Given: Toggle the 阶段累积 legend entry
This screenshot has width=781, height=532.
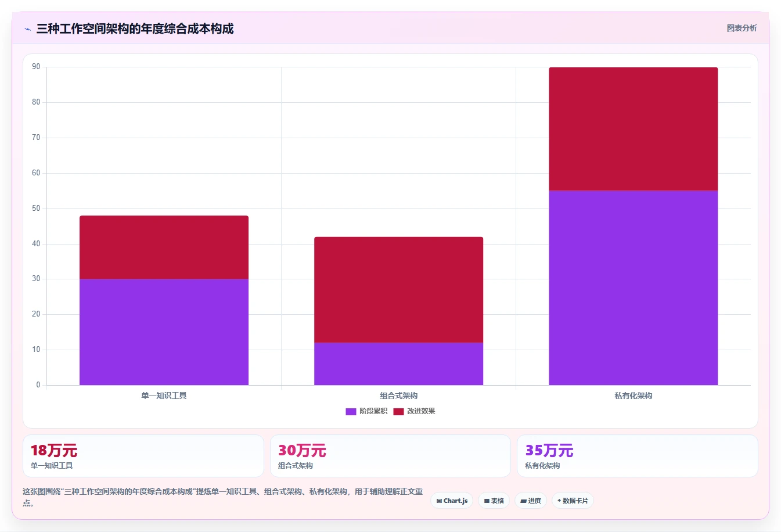Looking at the screenshot, I should click(366, 411).
